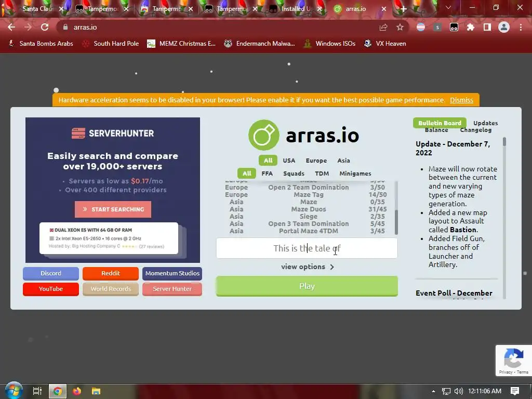
Task: Switch to the Updates tab
Action: coord(486,123)
